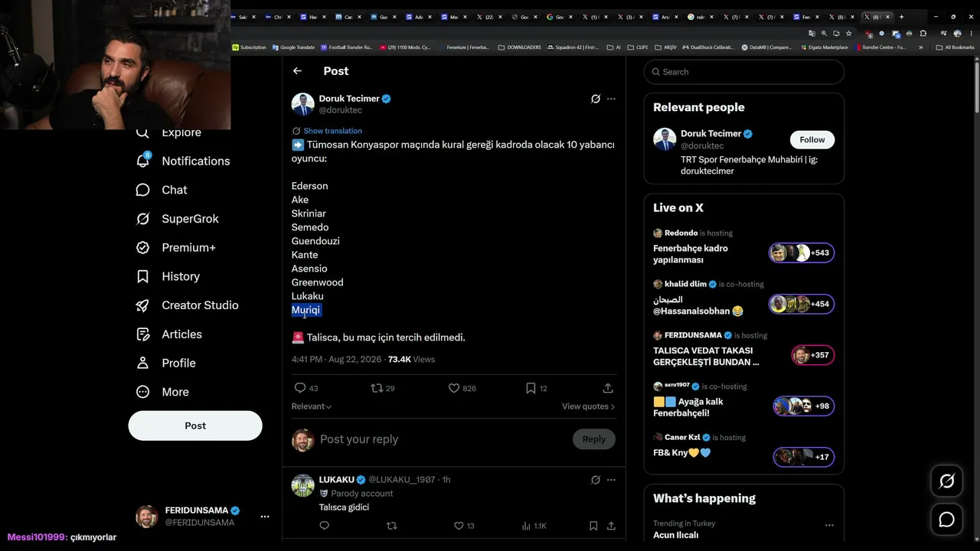
Task: Go back using the Post back arrow
Action: (x=297, y=71)
